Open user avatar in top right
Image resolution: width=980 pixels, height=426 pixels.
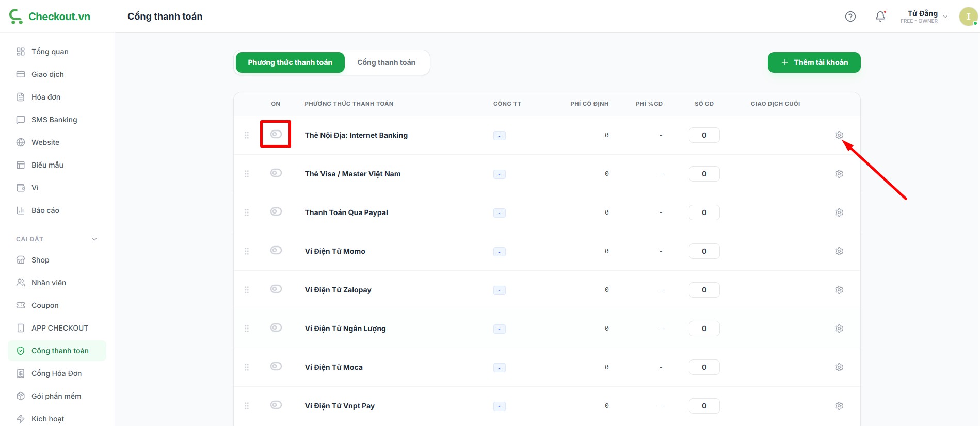point(968,17)
